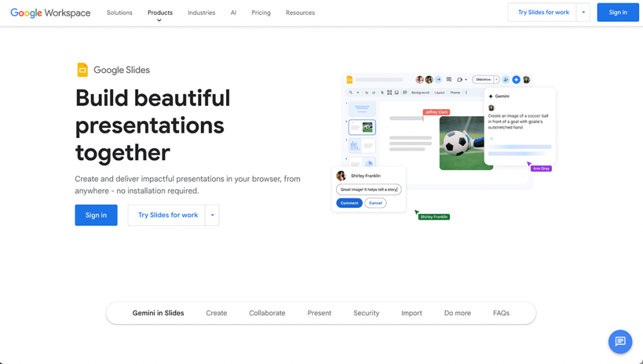
Task: Click the blue Gemini sparkle icon
Action: 516,80
